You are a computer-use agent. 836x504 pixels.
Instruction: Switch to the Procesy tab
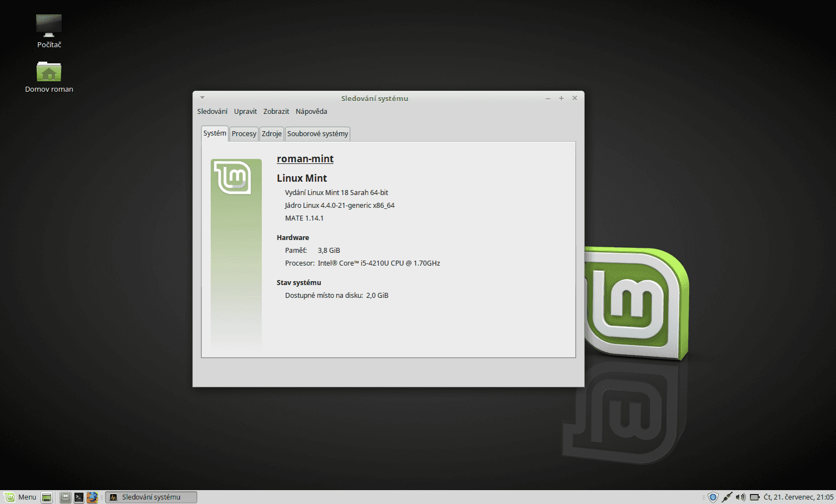click(243, 133)
